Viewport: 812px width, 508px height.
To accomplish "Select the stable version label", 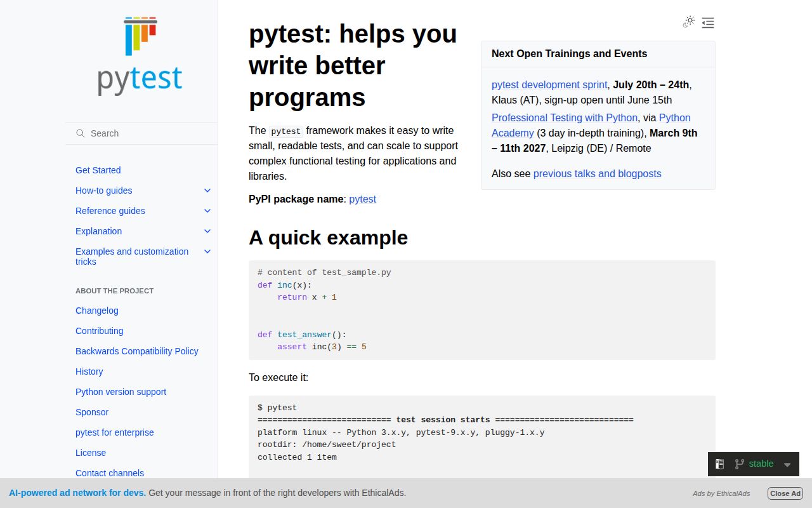I will pyautogui.click(x=761, y=464).
